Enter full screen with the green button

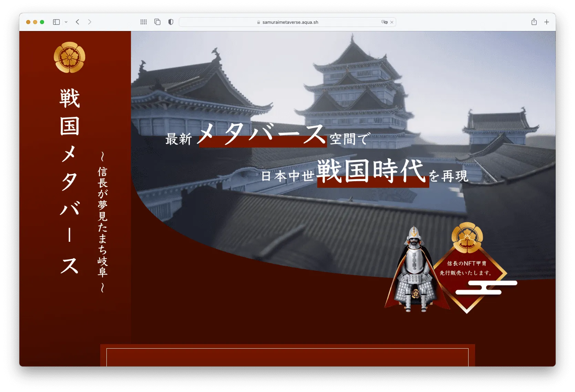(42, 22)
